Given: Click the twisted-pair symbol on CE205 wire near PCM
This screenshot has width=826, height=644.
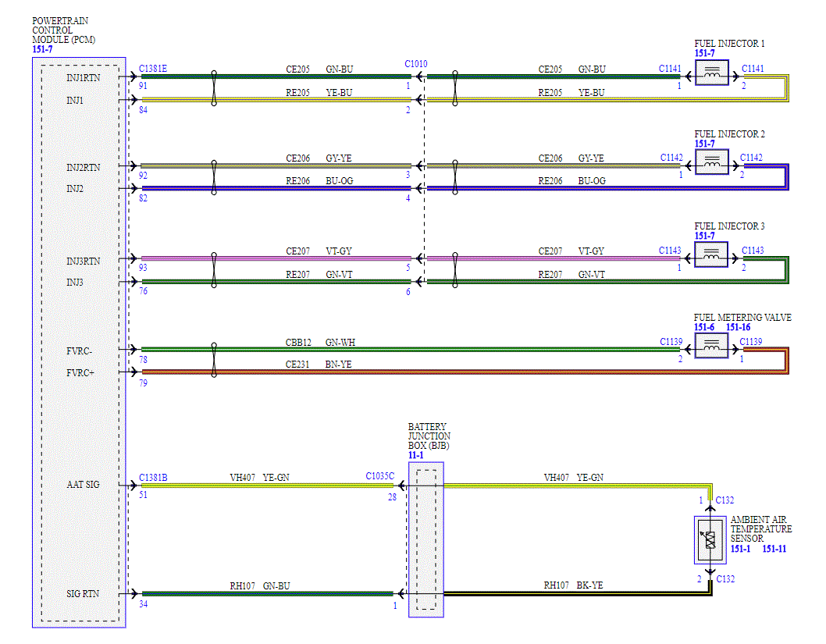Looking at the screenshot, I should (214, 88).
